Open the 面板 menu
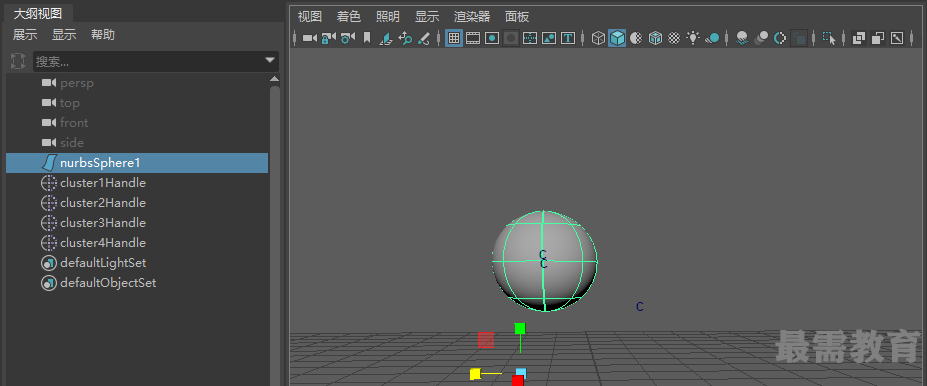This screenshot has width=927, height=386. pyautogui.click(x=517, y=17)
